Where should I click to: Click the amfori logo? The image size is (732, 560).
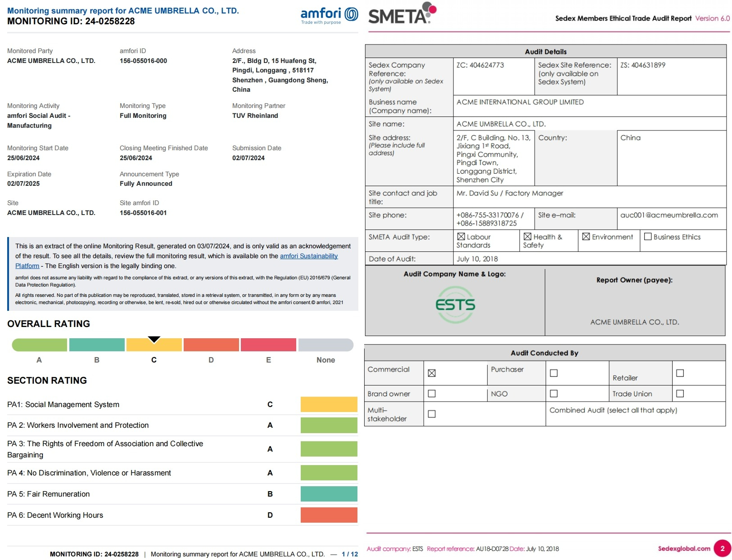[329, 16]
